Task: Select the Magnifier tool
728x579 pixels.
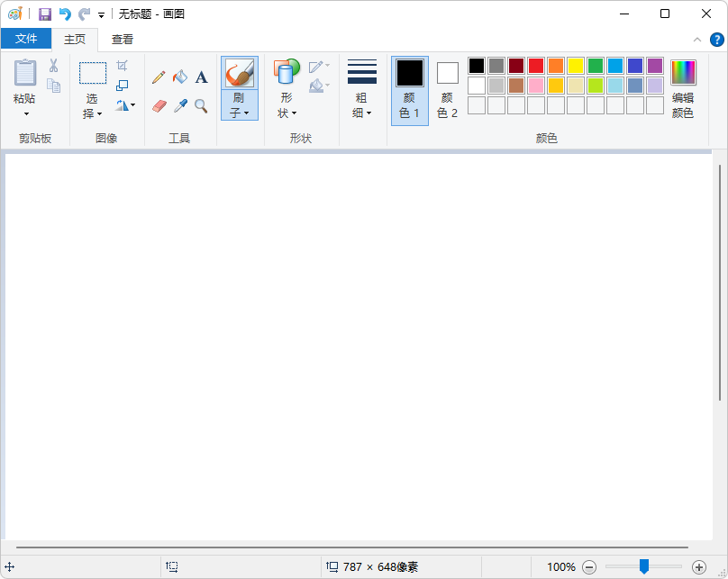Action: [200, 105]
